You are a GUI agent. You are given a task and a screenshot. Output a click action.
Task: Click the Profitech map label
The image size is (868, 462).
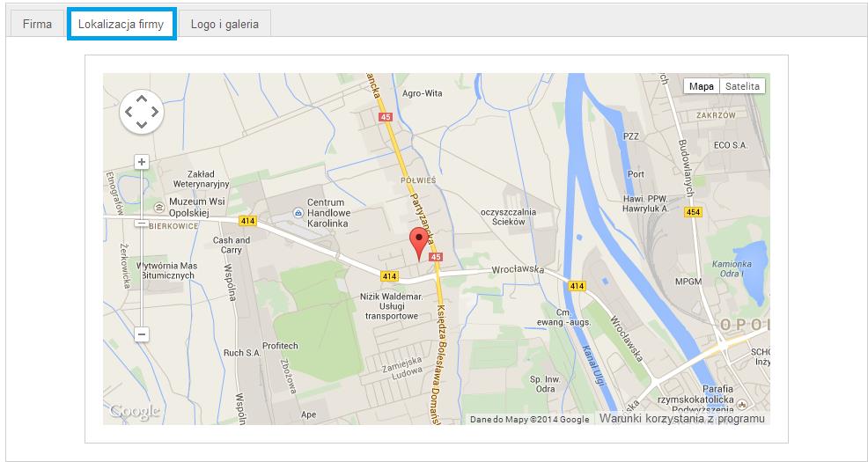(x=280, y=346)
